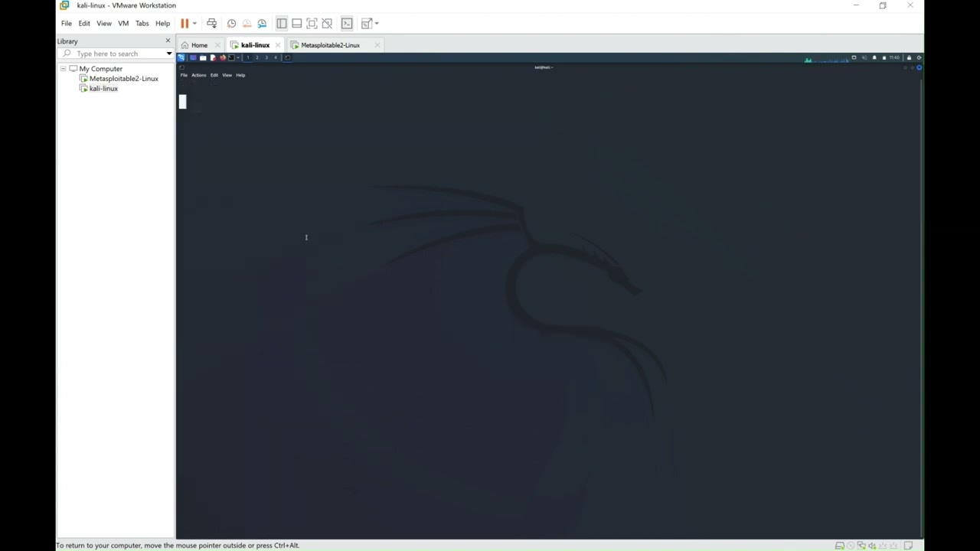This screenshot has height=551, width=980.
Task: Open the Kali notifications bell icon
Action: (x=874, y=57)
